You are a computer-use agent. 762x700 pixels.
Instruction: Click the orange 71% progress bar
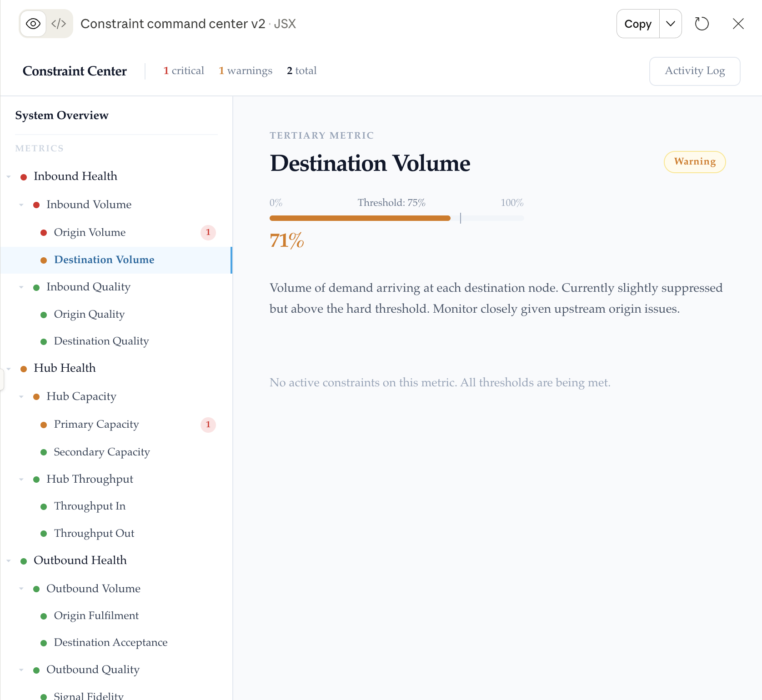[x=360, y=218]
